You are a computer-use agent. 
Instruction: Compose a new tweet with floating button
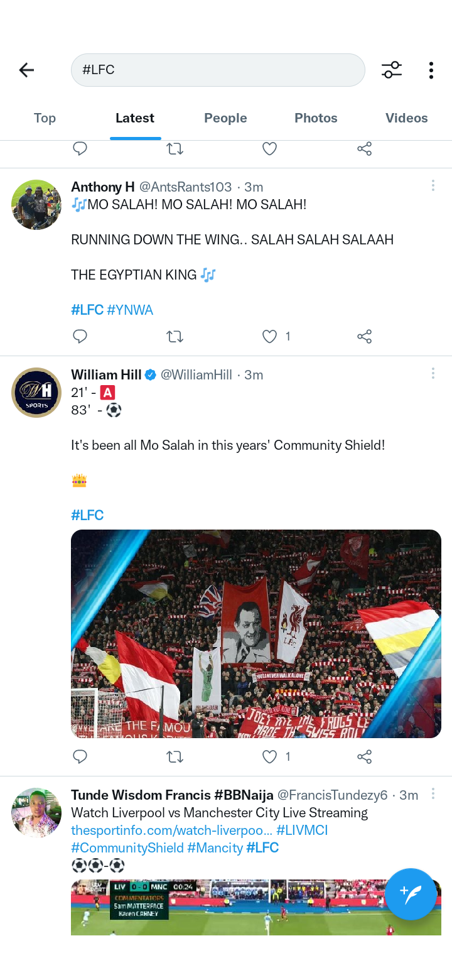coord(411,894)
